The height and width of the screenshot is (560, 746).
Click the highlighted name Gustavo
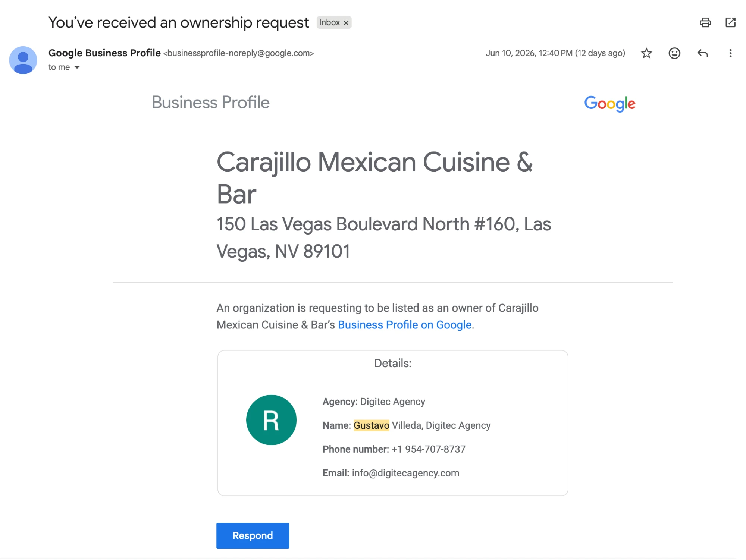point(371,425)
